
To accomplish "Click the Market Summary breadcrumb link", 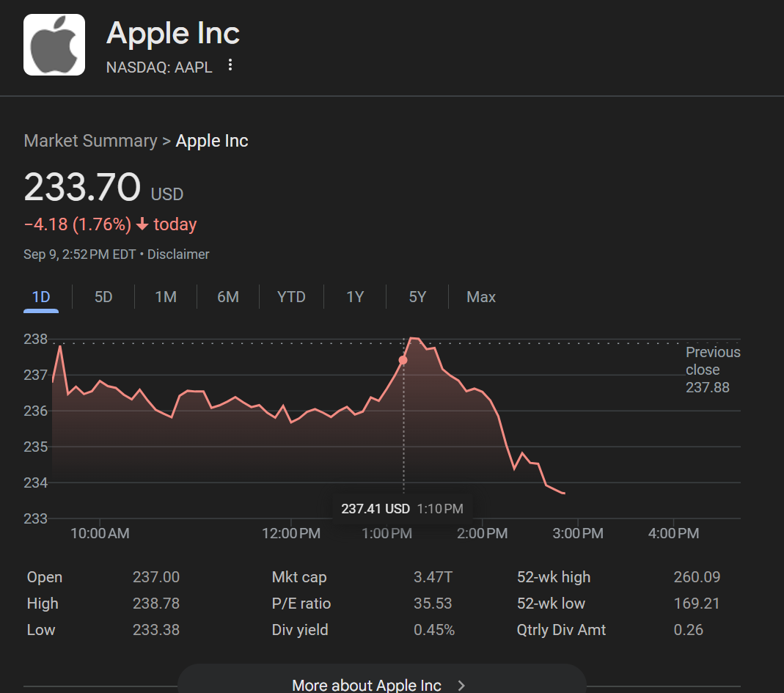I will 90,141.
